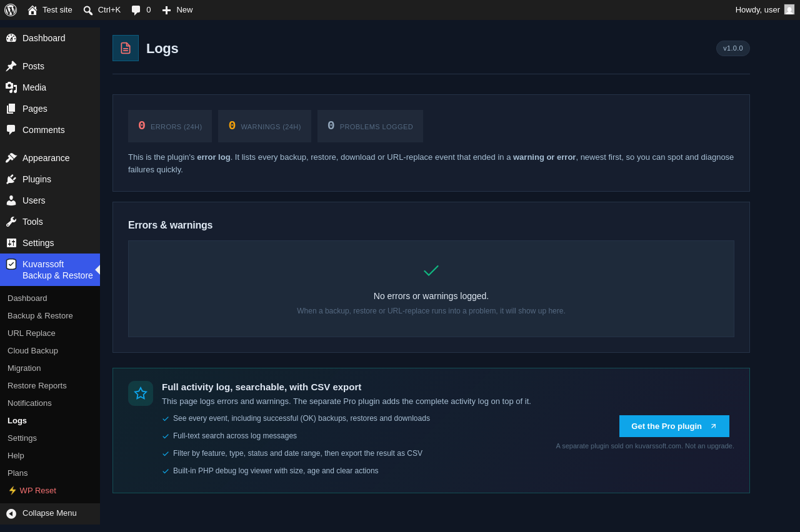Image resolution: width=800 pixels, height=532 pixels.
Task: Click the Warnings (24h) stat box
Action: 264,126
